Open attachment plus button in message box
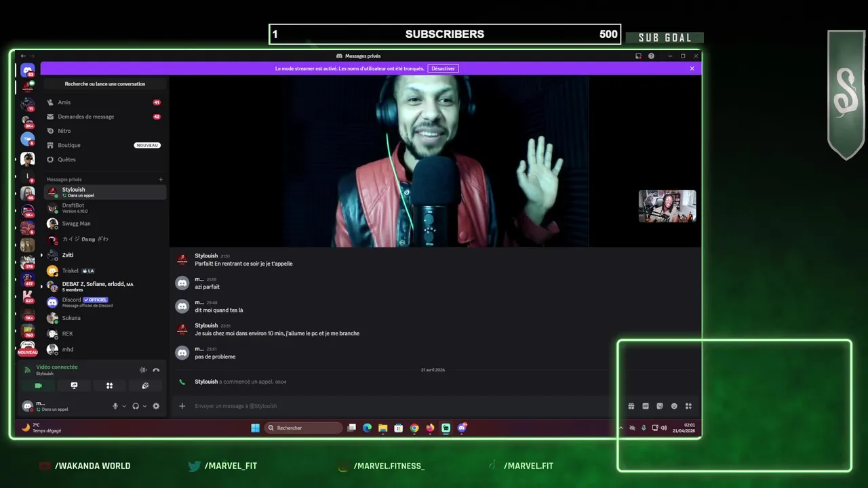Image resolution: width=868 pixels, height=488 pixels. click(x=182, y=406)
